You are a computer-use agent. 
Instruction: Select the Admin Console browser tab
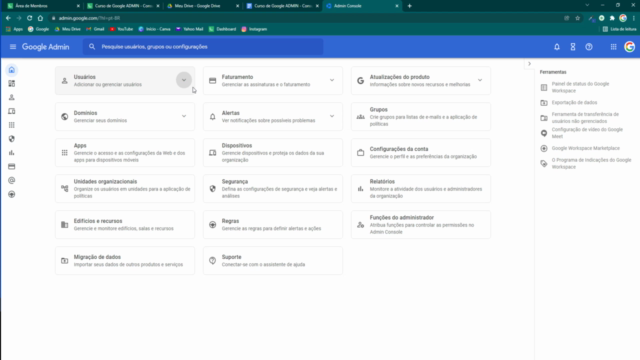click(x=362, y=6)
